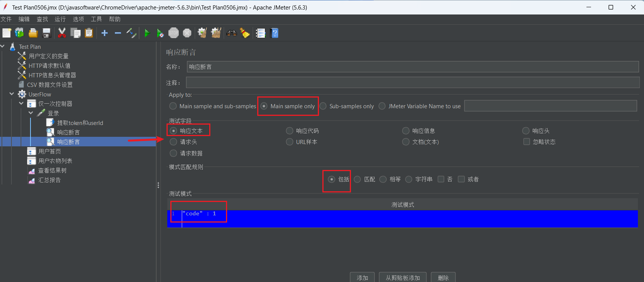Save the test plan with the floppy icon

[x=46, y=33]
